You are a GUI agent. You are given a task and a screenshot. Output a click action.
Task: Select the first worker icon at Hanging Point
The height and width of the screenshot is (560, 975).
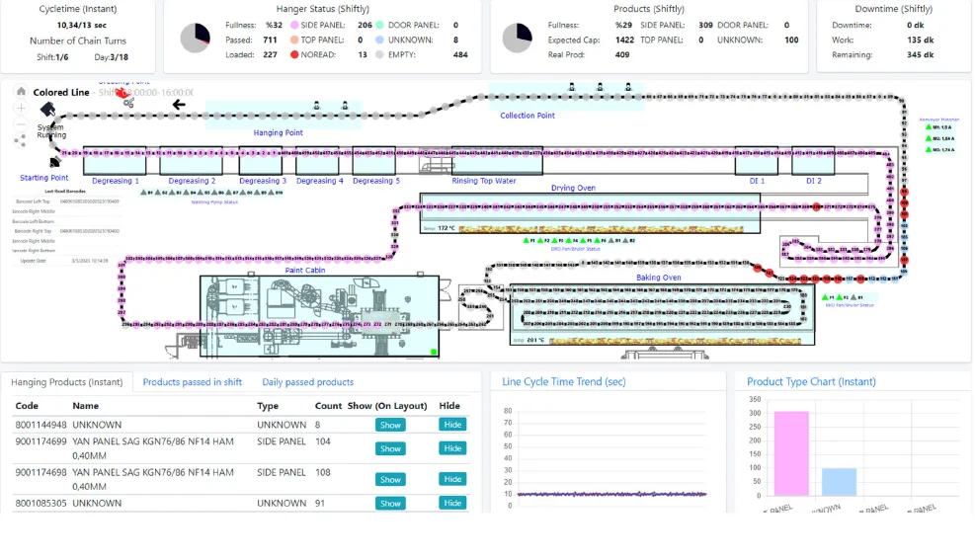tap(316, 107)
